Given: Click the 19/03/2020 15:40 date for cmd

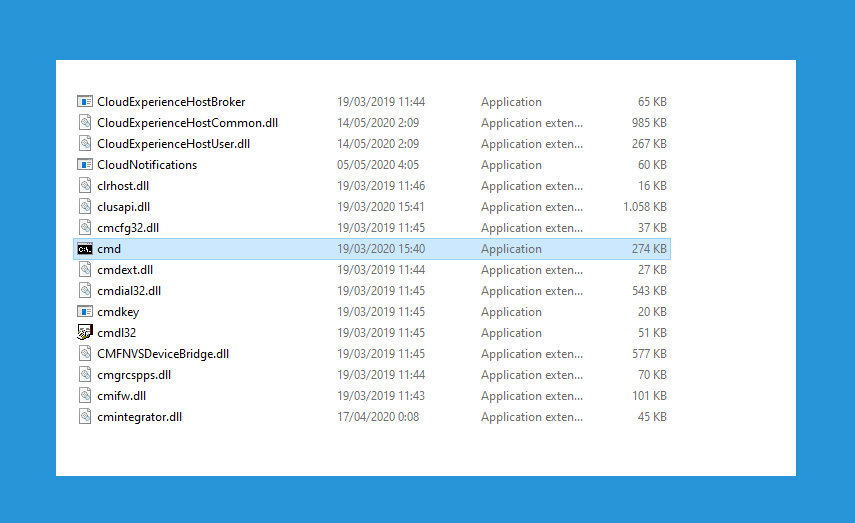Looking at the screenshot, I should point(381,249).
